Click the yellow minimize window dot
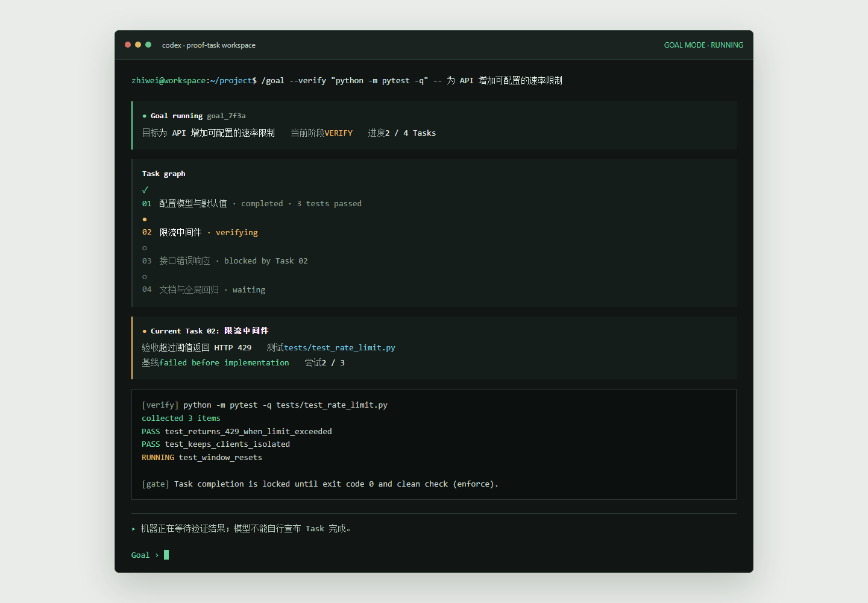 (x=138, y=45)
